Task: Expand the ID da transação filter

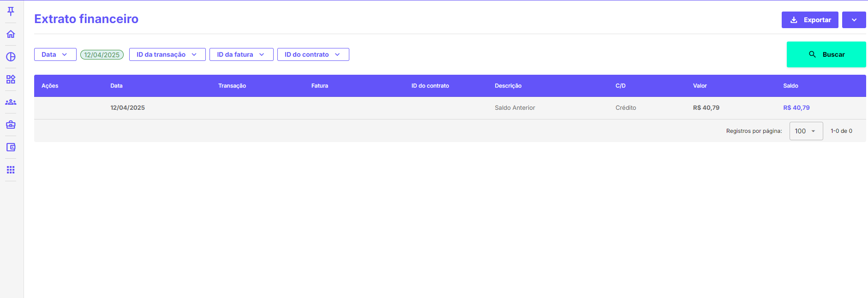Action: (168, 54)
